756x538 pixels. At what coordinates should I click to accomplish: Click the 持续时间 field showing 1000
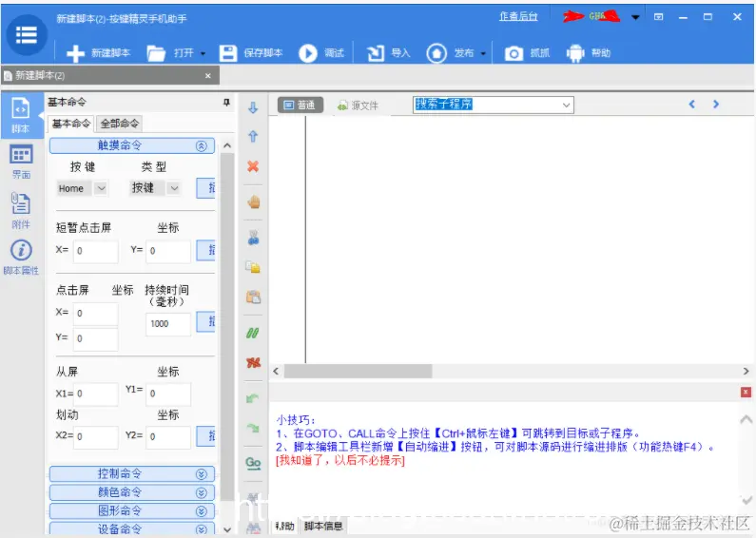click(x=168, y=323)
